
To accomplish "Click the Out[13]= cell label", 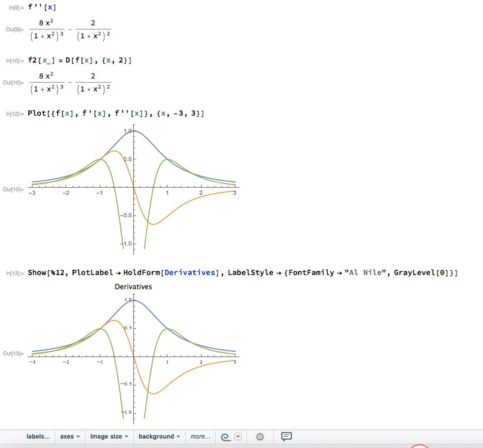I will [13, 354].
